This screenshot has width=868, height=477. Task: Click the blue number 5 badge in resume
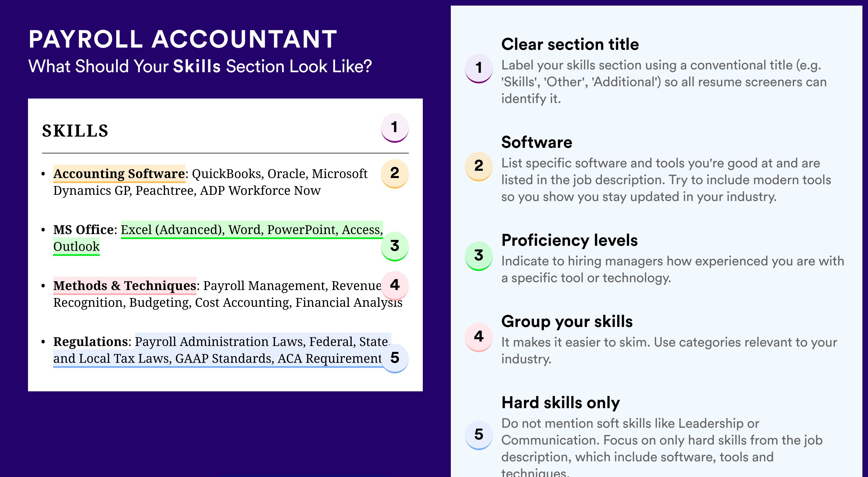pyautogui.click(x=395, y=358)
